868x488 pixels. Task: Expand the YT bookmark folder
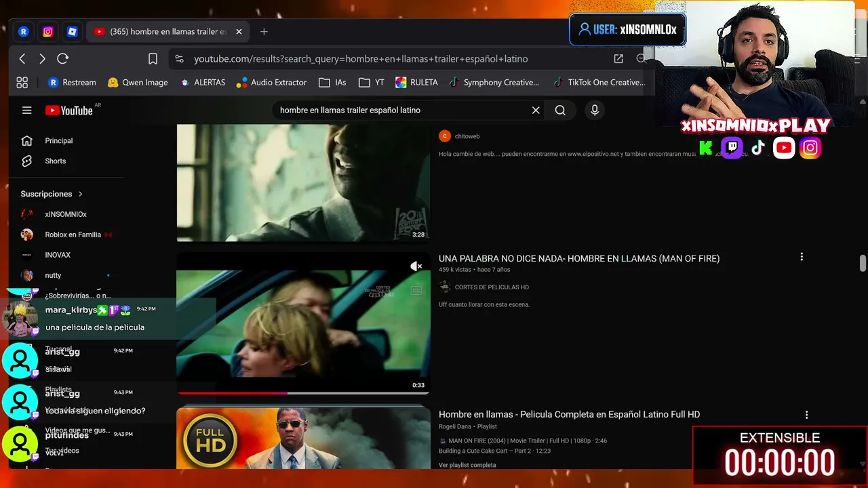(372, 83)
